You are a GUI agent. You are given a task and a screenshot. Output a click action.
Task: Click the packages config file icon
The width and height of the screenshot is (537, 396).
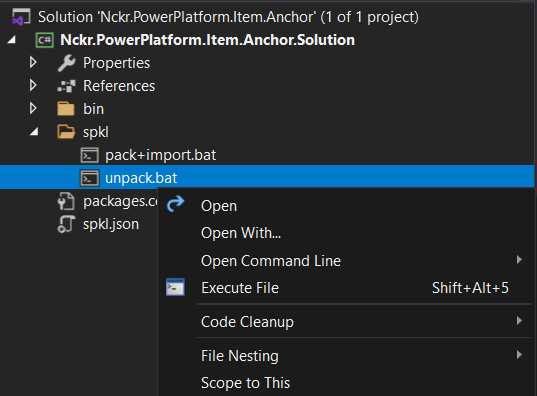click(66, 201)
